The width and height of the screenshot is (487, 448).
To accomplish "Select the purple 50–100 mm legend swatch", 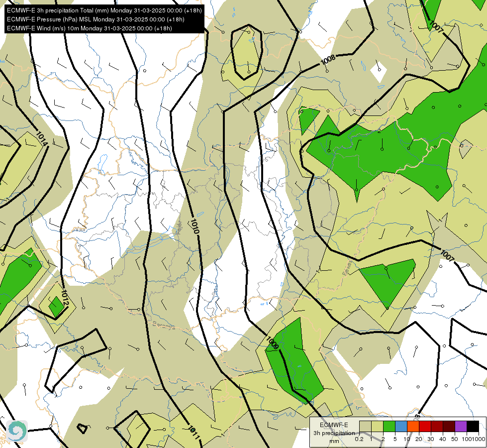I will click(x=461, y=426).
